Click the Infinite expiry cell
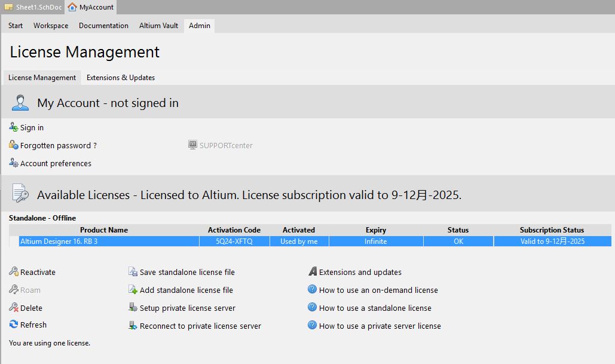This screenshot has width=615, height=364. coord(376,241)
